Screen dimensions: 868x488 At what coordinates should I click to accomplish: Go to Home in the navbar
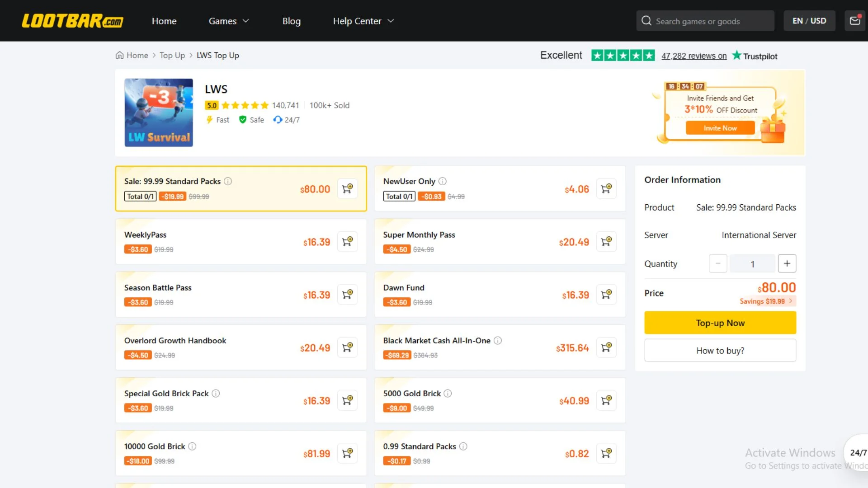(x=164, y=21)
